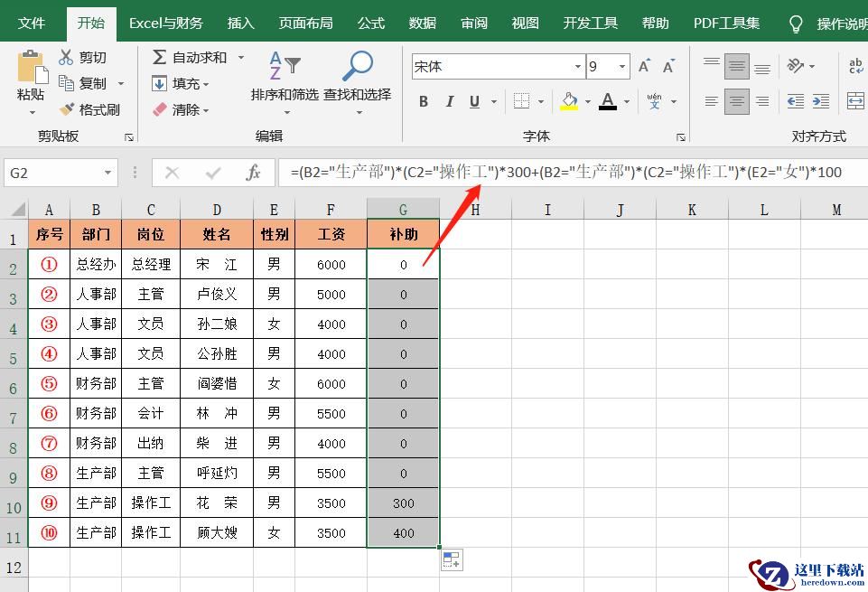Toggle Italic formatting
868x592 pixels.
(450, 101)
